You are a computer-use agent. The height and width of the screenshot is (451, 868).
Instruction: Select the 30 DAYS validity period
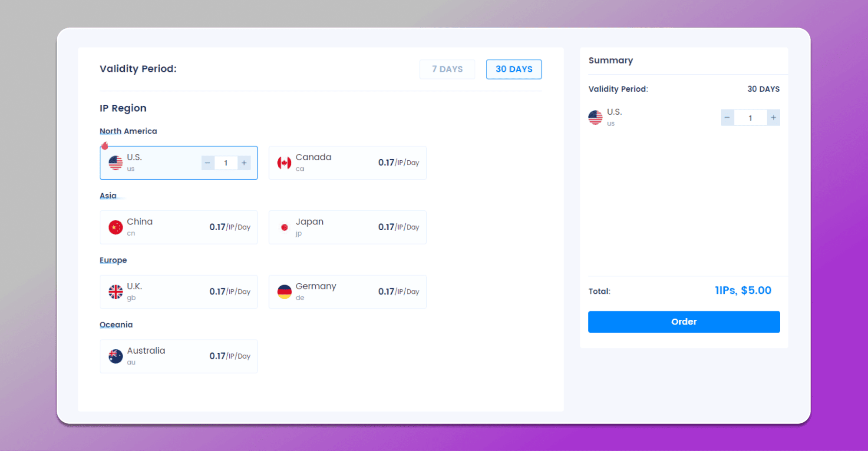(x=514, y=69)
